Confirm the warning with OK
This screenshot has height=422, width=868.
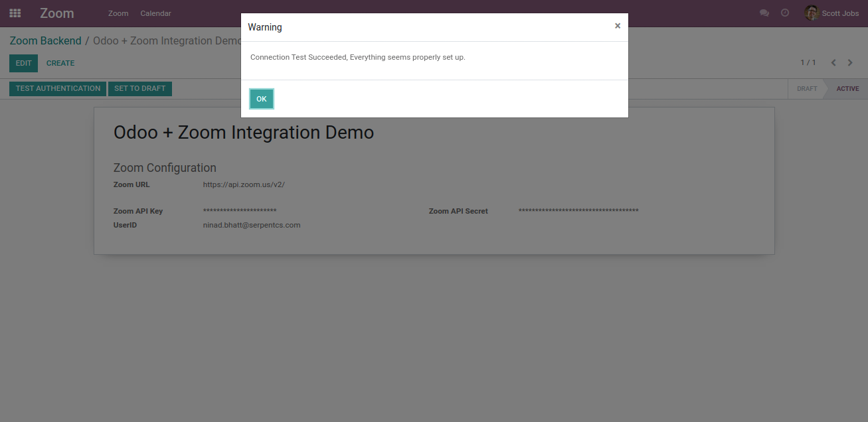(x=262, y=99)
